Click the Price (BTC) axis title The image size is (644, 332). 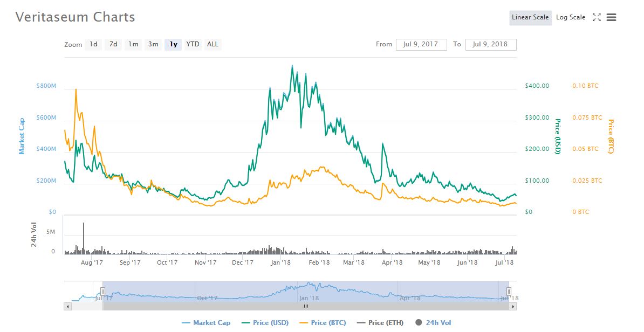point(611,137)
